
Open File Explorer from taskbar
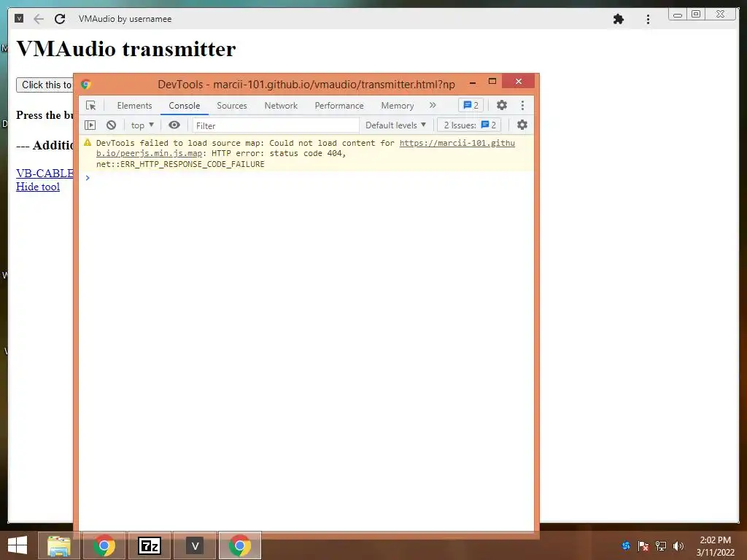point(59,545)
